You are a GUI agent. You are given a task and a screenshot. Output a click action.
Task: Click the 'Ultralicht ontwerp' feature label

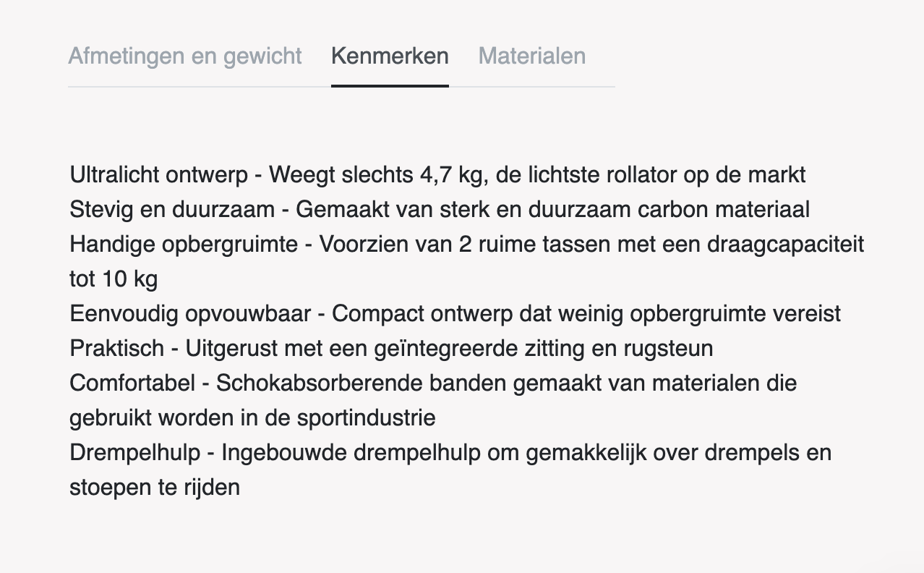coord(159,174)
